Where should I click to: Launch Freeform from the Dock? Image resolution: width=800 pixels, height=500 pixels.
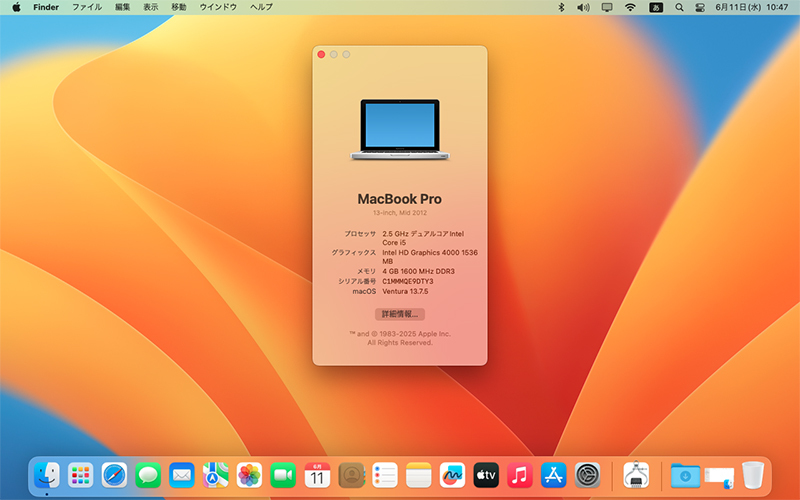tap(452, 476)
